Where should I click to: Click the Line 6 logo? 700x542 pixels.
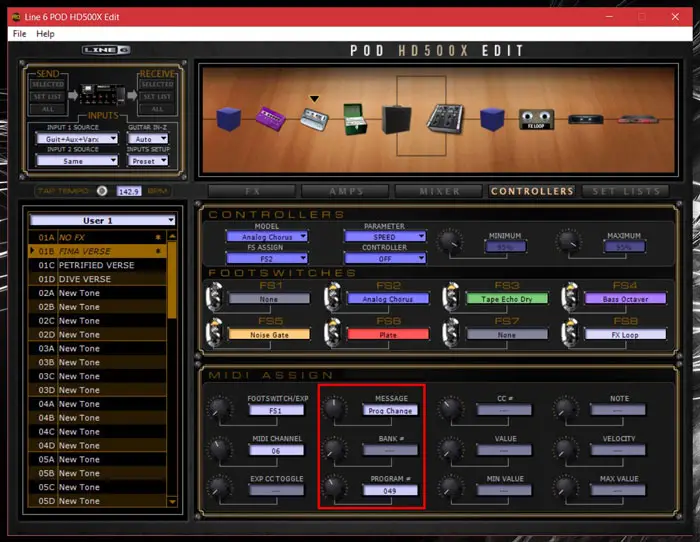pos(106,50)
